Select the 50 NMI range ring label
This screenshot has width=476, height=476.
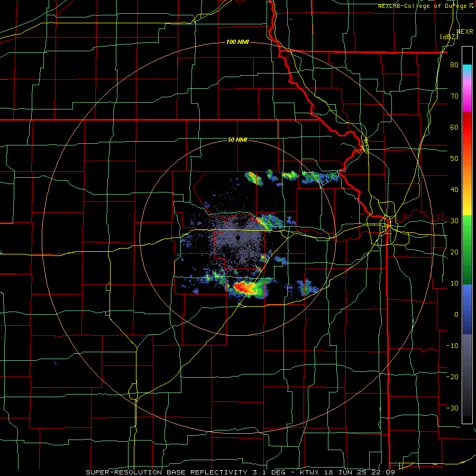pyautogui.click(x=237, y=140)
